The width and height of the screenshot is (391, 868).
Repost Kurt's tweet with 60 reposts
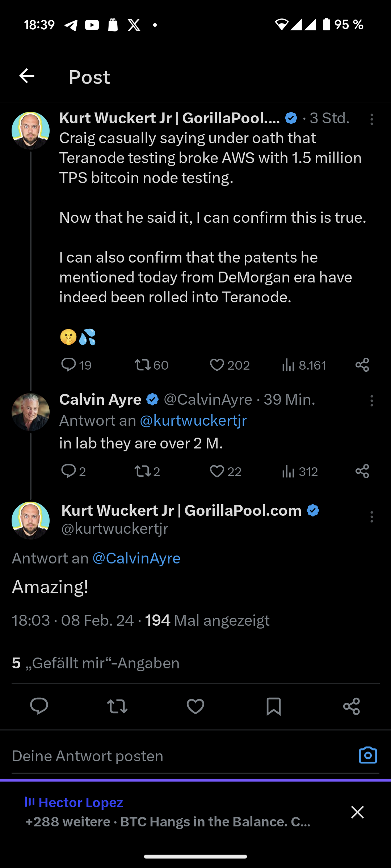pyautogui.click(x=143, y=365)
